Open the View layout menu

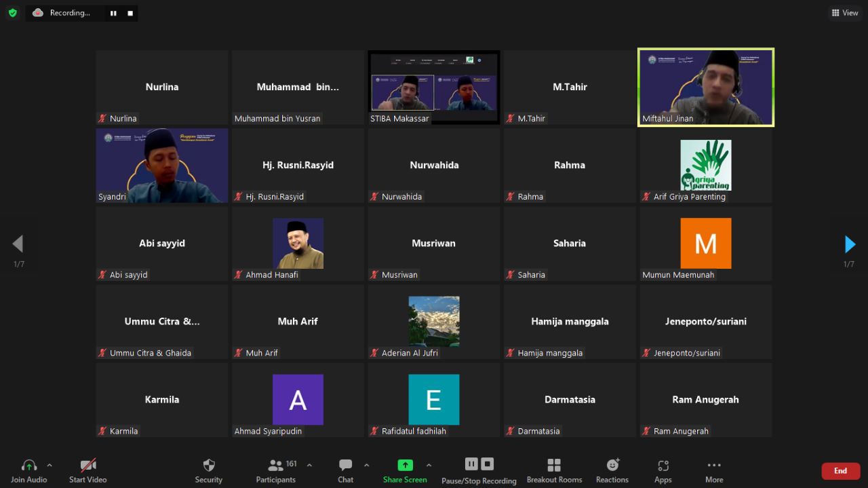[x=845, y=13]
